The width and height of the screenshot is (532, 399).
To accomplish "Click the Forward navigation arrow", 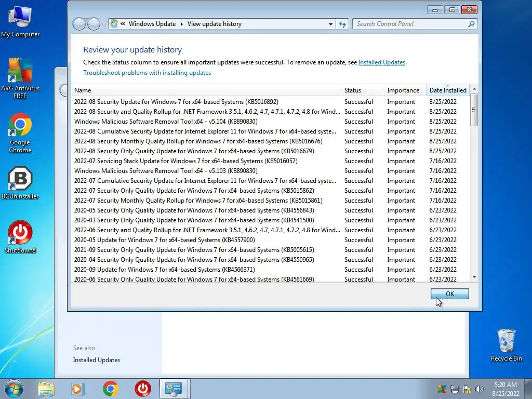I will 94,24.
